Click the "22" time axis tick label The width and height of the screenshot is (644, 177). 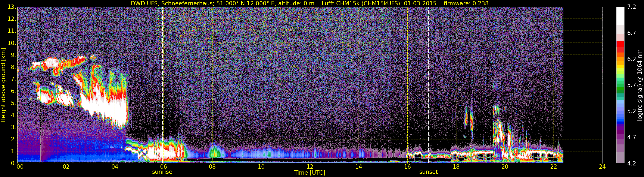[554, 167]
